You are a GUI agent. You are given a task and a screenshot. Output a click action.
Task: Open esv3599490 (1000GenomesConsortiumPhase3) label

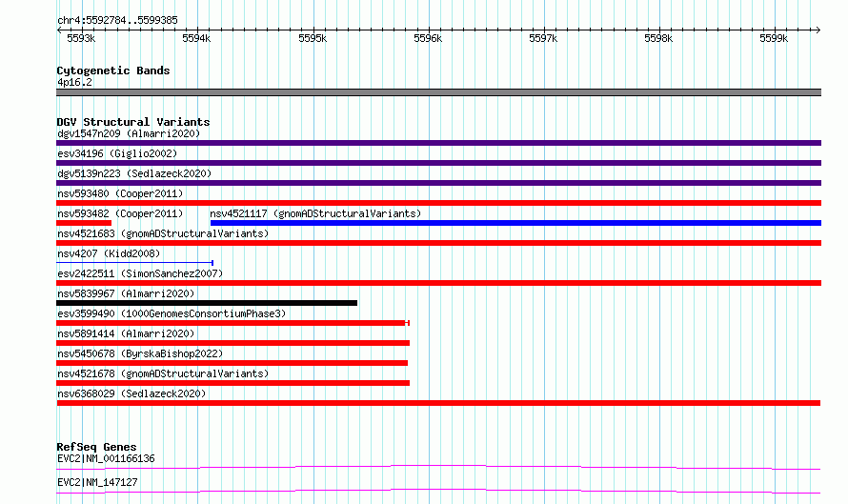pos(172,313)
